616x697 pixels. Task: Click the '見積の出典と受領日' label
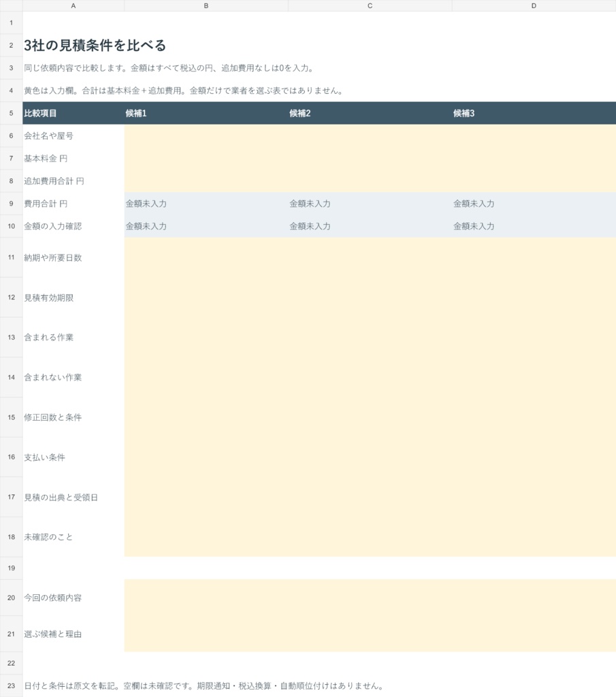(x=61, y=498)
